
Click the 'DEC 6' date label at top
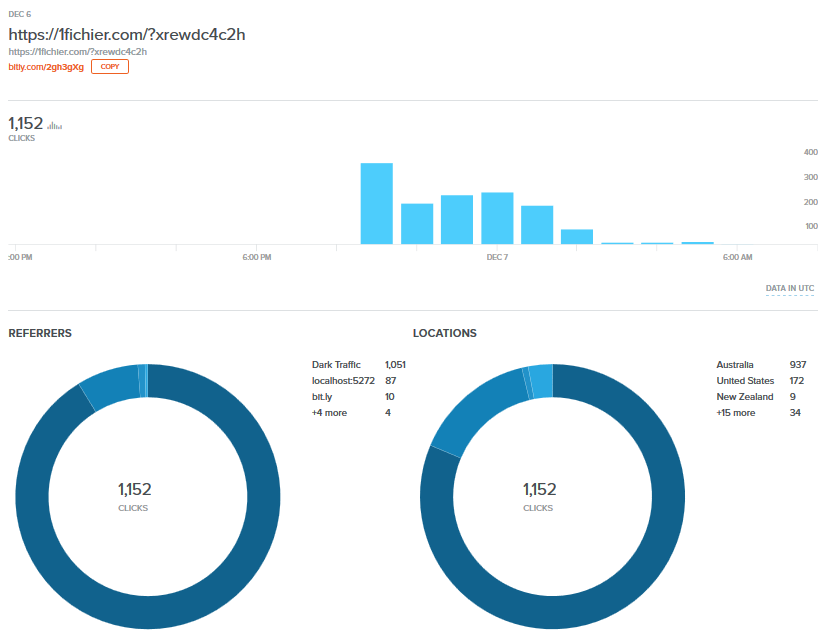(20, 14)
